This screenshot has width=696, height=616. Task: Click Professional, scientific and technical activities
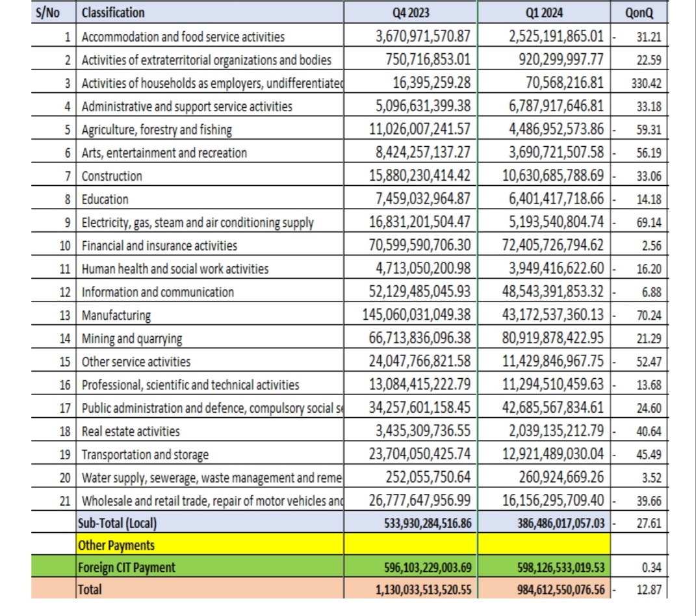pyautogui.click(x=190, y=385)
